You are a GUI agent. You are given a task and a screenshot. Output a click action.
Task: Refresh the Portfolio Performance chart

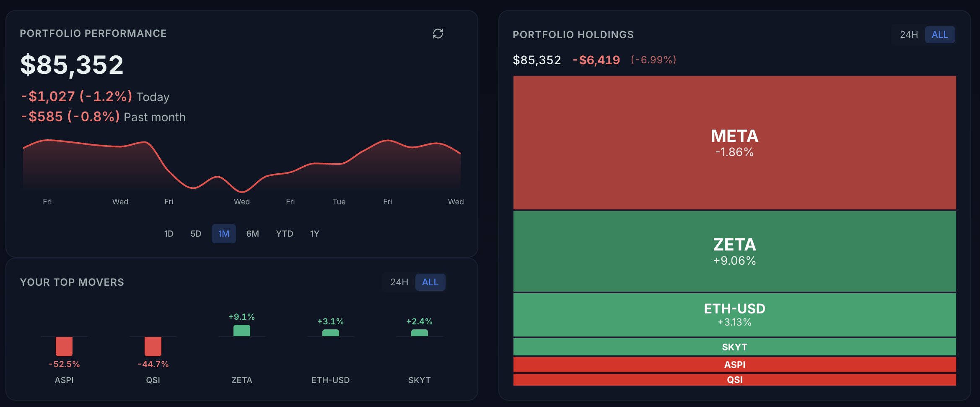(x=438, y=34)
